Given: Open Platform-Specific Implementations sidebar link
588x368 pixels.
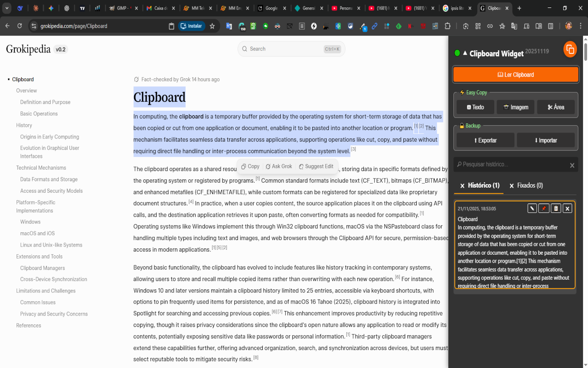Looking at the screenshot, I should click(x=36, y=207).
